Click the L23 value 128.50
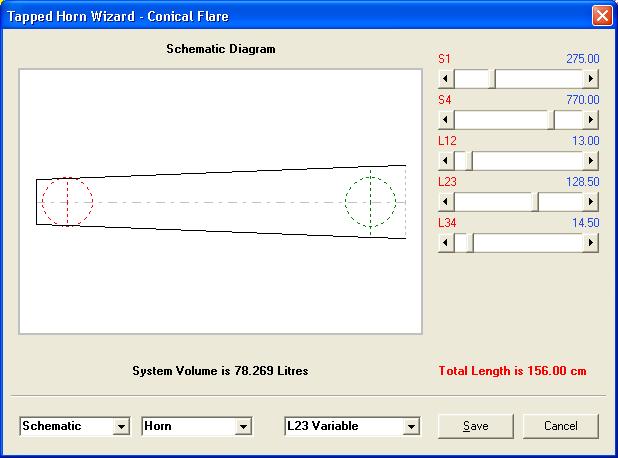618x458 pixels. tap(583, 182)
